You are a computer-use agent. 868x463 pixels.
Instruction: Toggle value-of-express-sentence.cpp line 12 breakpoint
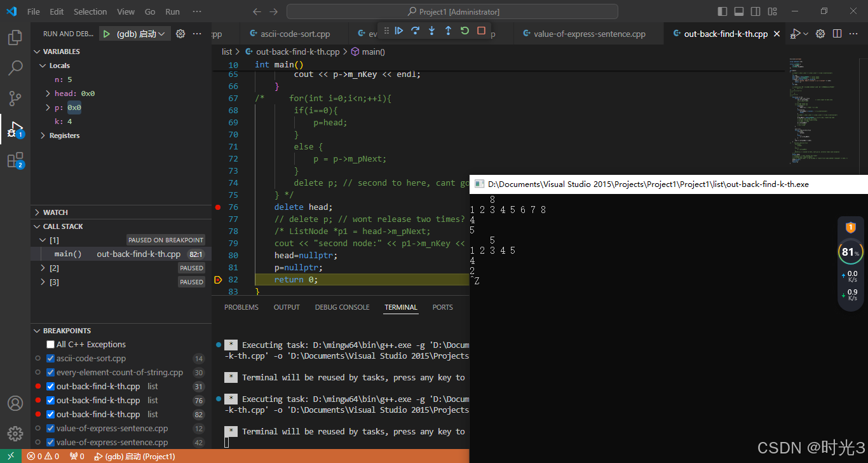point(51,428)
